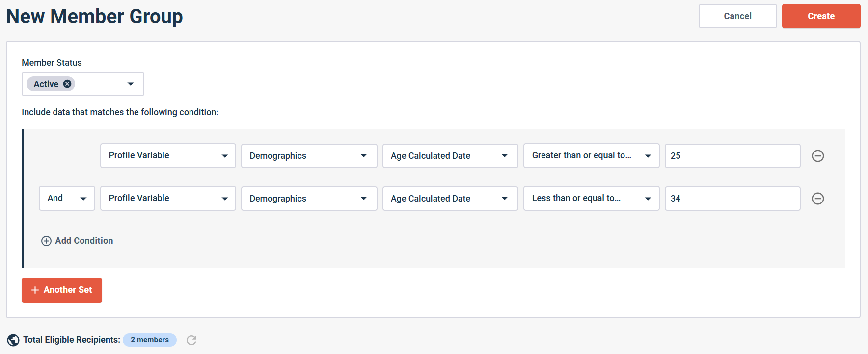This screenshot has height=354, width=868.
Task: Change the Greater than or equal to operator
Action: [591, 156]
